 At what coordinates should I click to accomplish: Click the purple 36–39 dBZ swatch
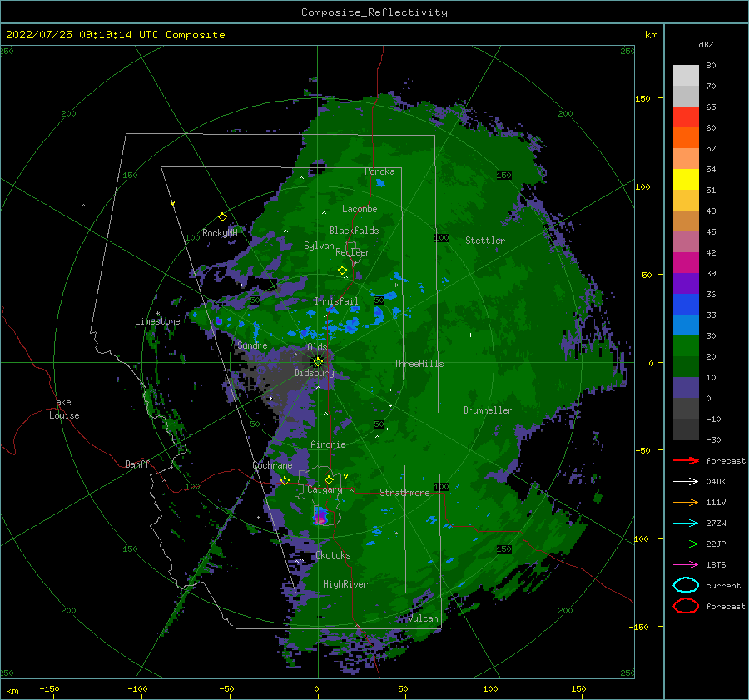(686, 283)
